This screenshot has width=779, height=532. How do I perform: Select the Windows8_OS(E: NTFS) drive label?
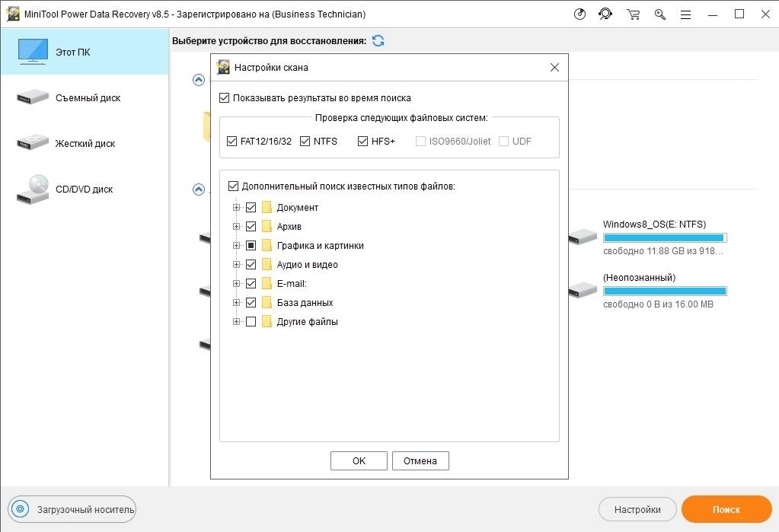click(654, 224)
